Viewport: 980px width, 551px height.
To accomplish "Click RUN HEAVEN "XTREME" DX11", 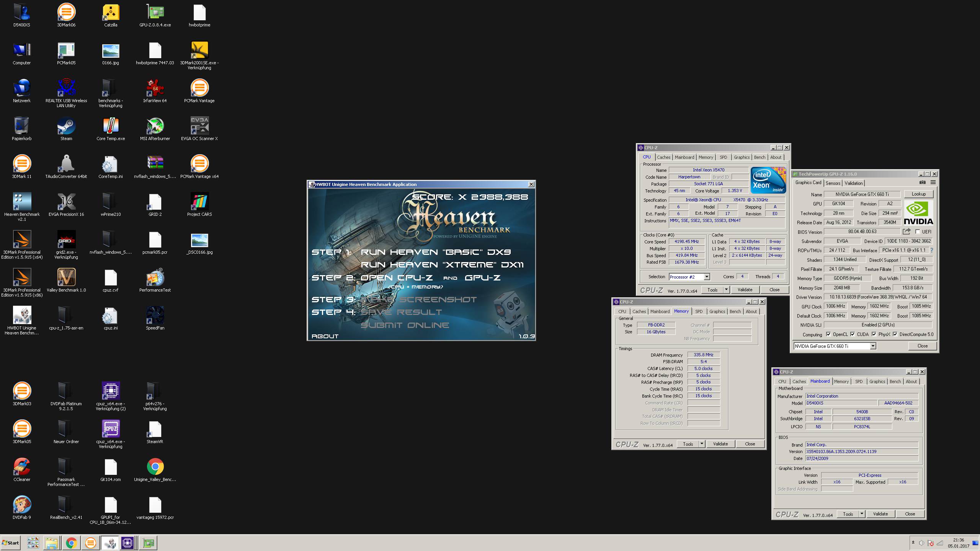I will coord(442,265).
